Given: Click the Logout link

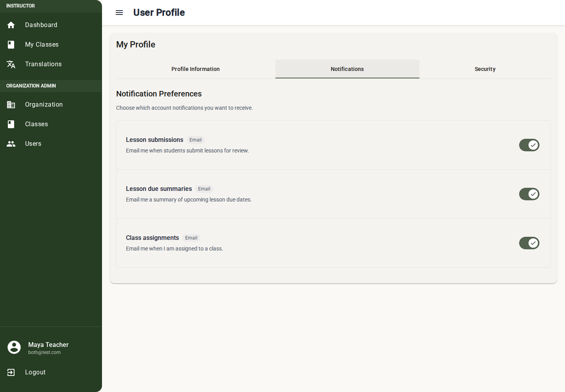Looking at the screenshot, I should 51,372.
